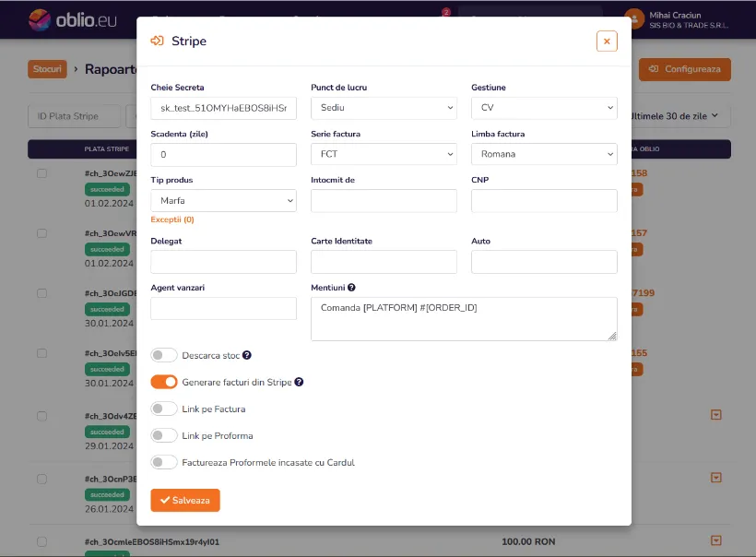Click the Cheie Secreta input field
Screen dimensions: 756x557
[223, 108]
